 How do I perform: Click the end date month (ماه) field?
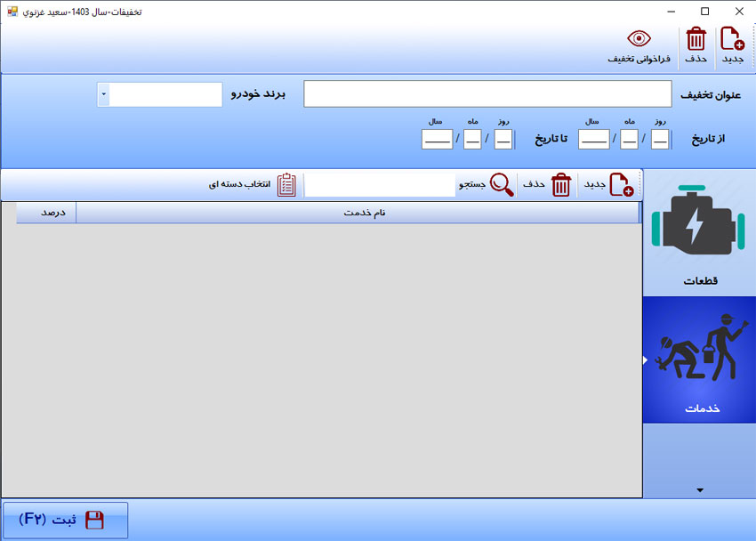472,139
